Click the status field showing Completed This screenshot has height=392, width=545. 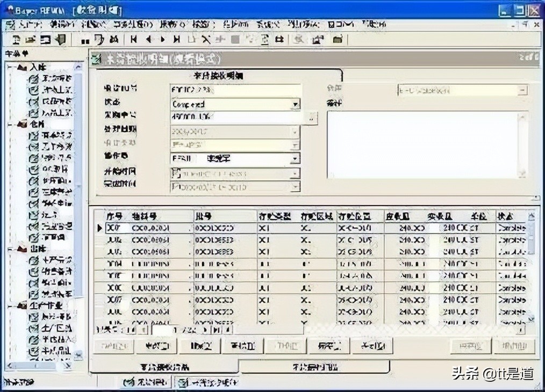[x=231, y=104]
